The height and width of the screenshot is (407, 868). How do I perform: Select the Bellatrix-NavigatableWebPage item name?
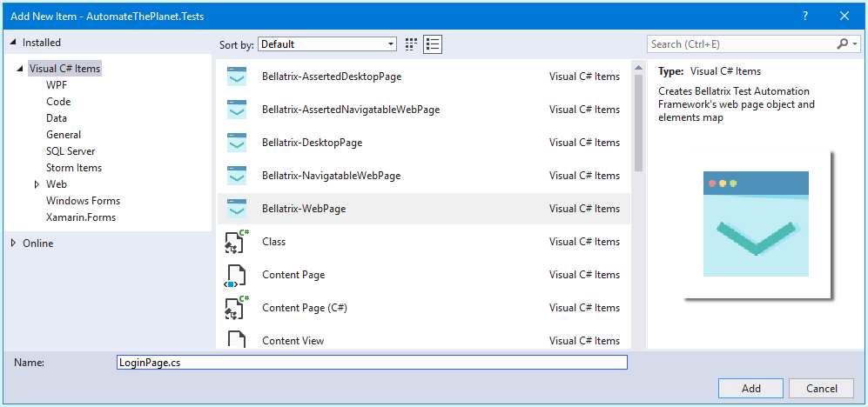click(331, 176)
